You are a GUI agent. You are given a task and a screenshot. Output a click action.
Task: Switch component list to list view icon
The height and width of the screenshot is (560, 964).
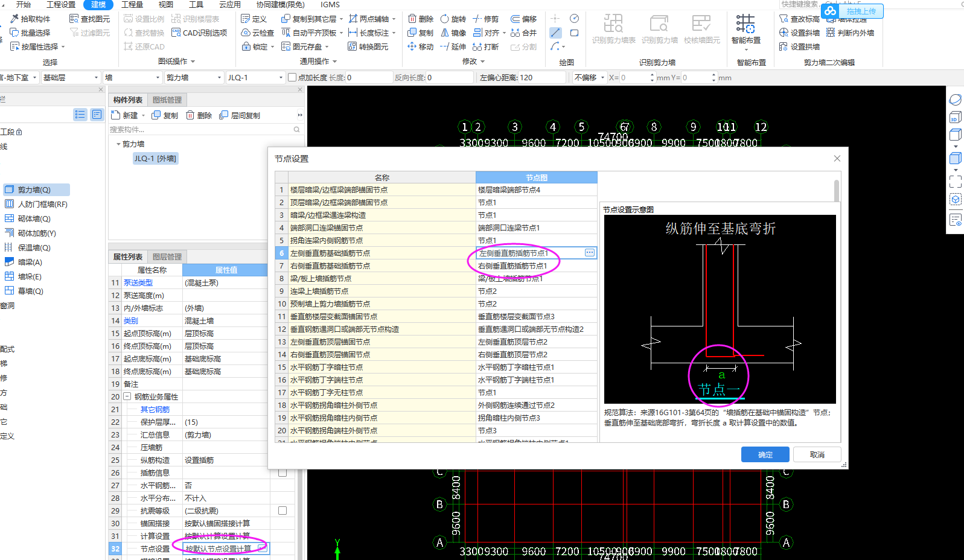(80, 115)
